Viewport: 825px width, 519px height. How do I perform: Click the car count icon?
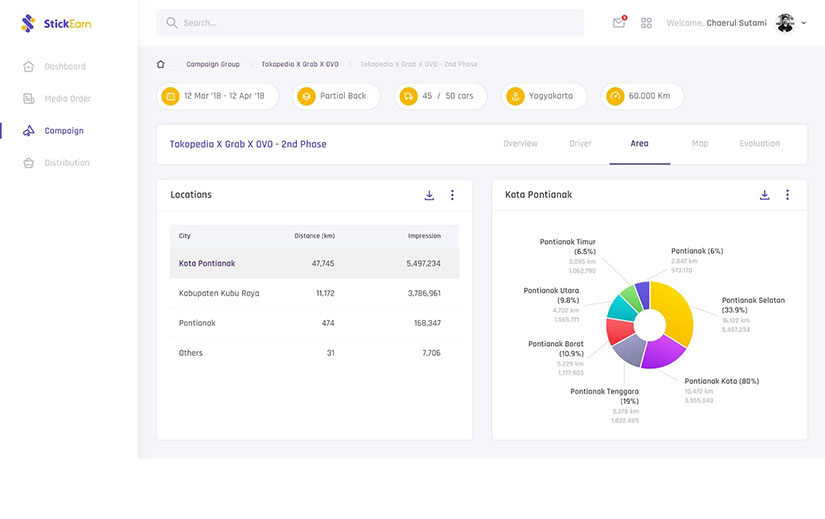(408, 96)
